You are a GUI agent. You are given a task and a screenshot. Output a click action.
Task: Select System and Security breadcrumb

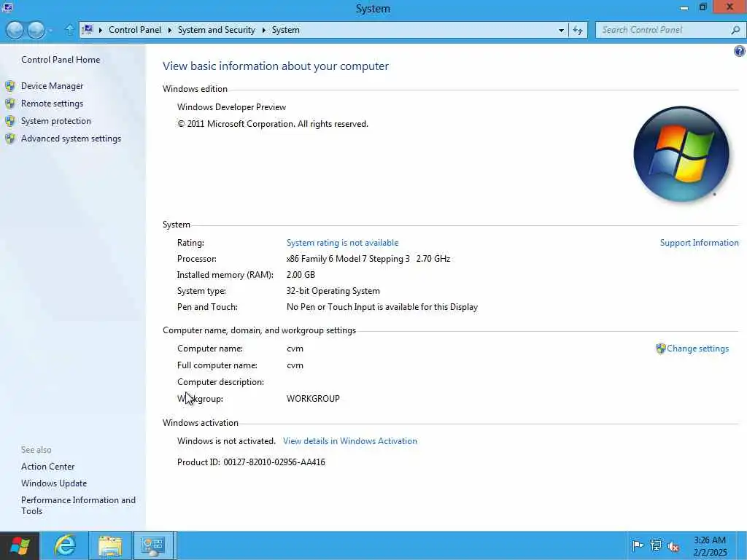(x=216, y=30)
